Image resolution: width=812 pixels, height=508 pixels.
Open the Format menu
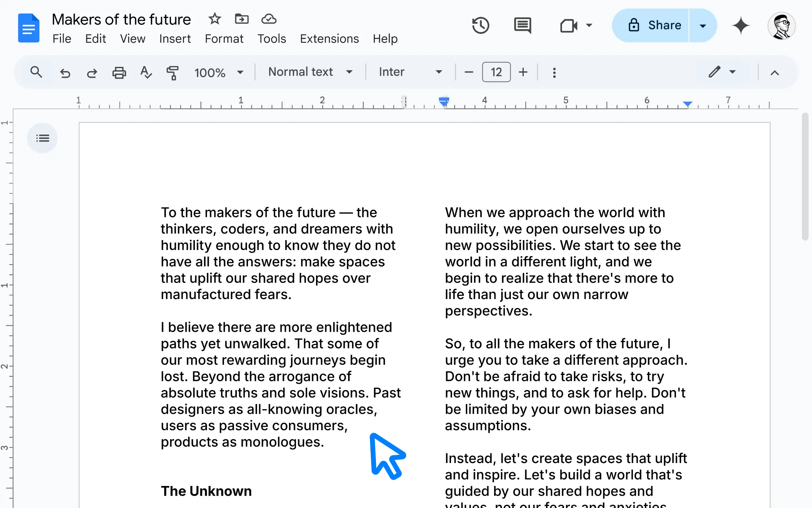coord(224,38)
